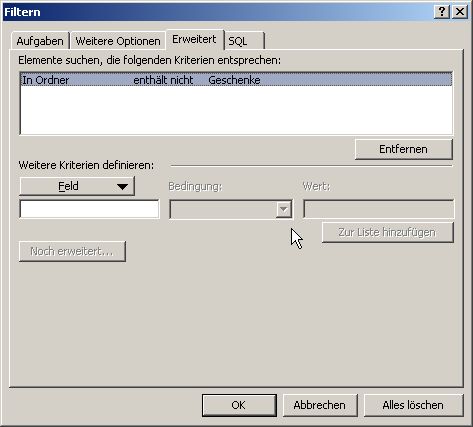Screen dimensions: 473x427
Task: Confirm the filter with OK
Action: 239,405
